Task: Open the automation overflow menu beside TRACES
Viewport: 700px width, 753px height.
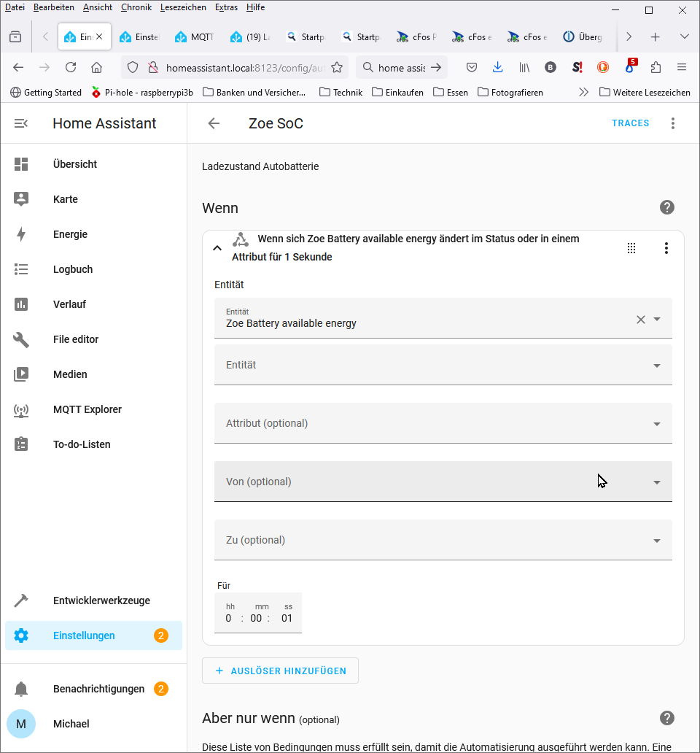Action: tap(672, 123)
